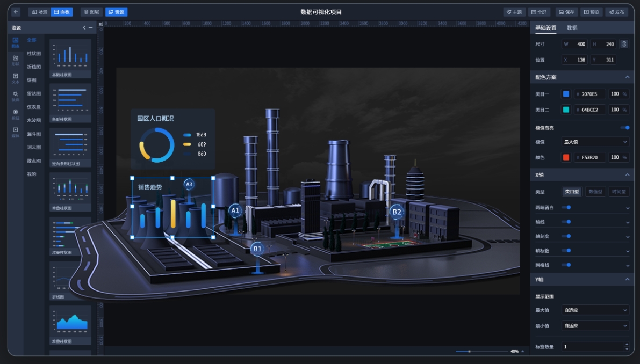Disable the 网格线 toggle
The height and width of the screenshot is (364, 640).
tap(566, 265)
